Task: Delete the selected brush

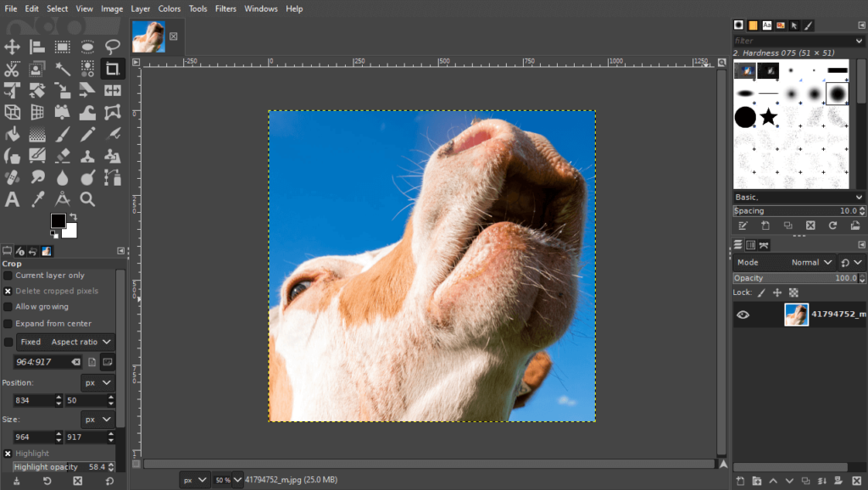Action: 810,226
